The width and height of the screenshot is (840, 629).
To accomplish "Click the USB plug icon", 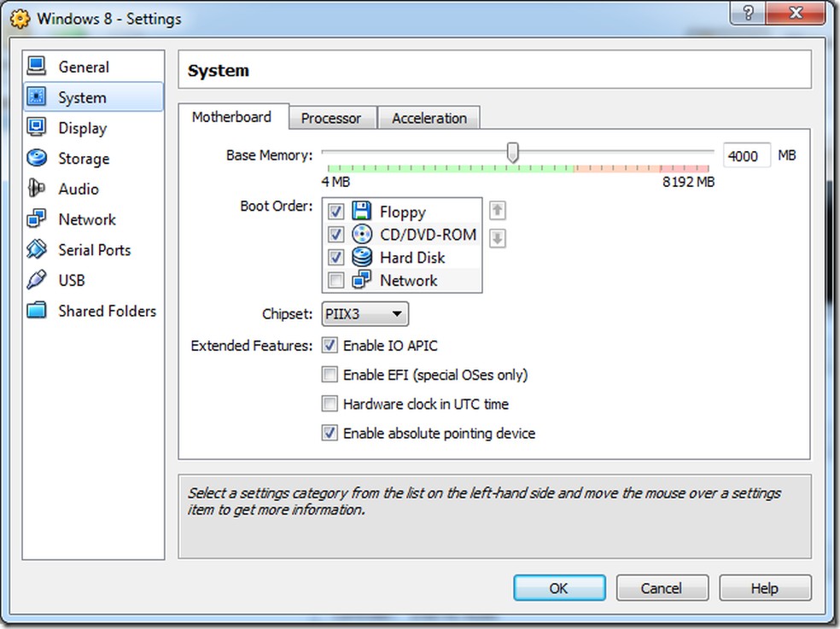I will [37, 280].
